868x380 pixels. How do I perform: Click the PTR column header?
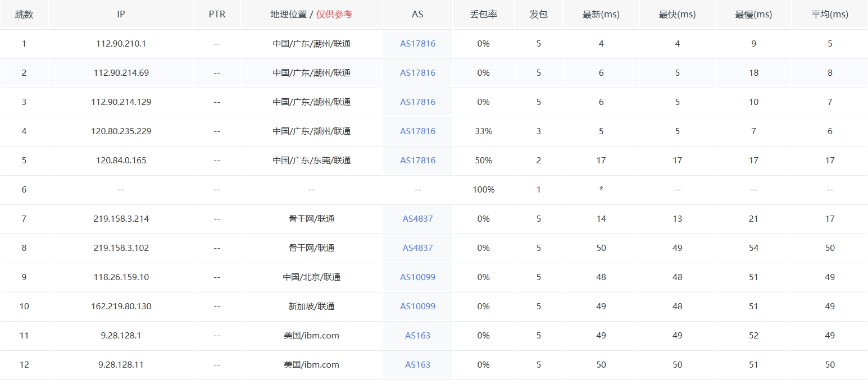tap(217, 14)
